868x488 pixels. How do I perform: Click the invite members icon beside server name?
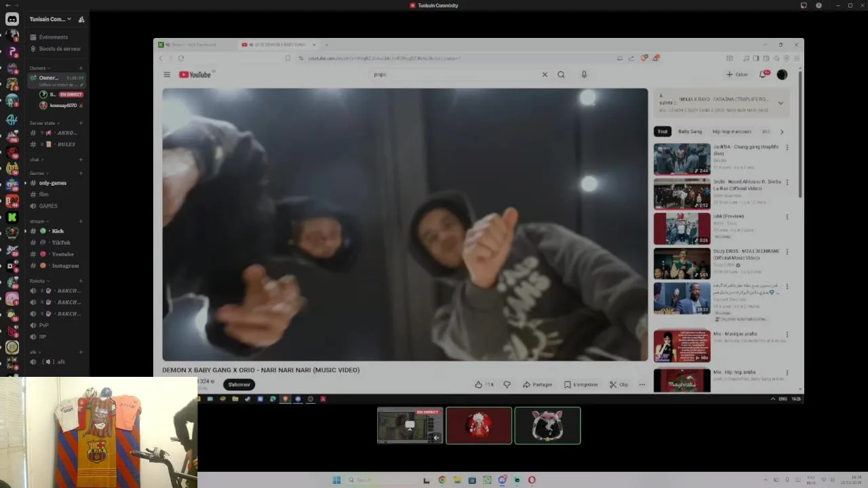(x=81, y=20)
